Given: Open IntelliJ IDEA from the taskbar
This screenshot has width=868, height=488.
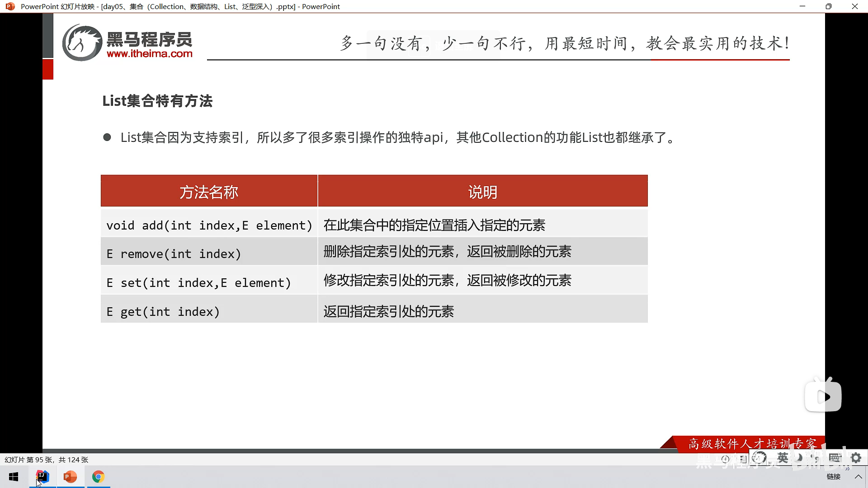Looking at the screenshot, I should 42,477.
